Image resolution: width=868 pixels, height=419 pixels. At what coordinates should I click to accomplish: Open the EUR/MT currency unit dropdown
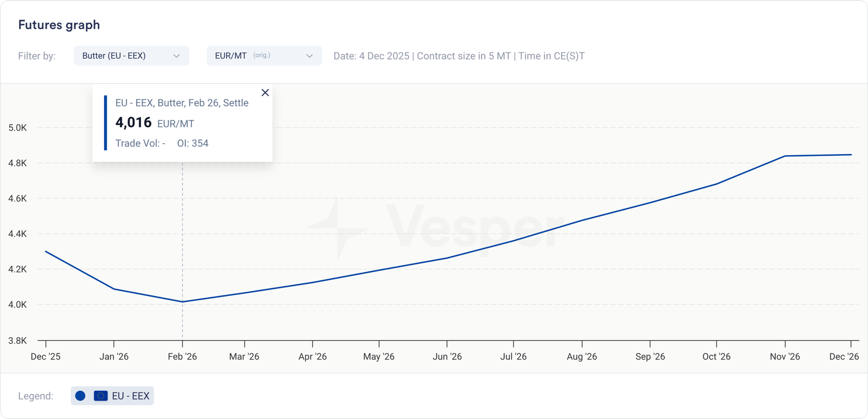[264, 56]
